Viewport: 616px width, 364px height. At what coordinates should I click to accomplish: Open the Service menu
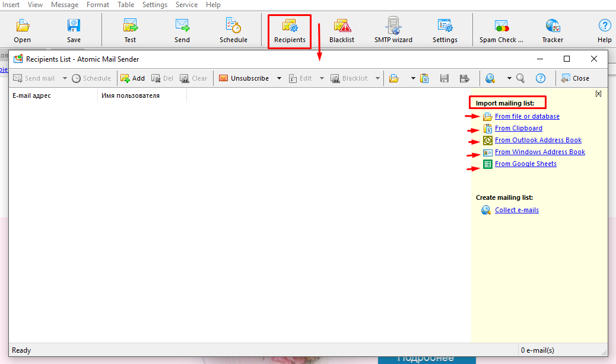(186, 5)
